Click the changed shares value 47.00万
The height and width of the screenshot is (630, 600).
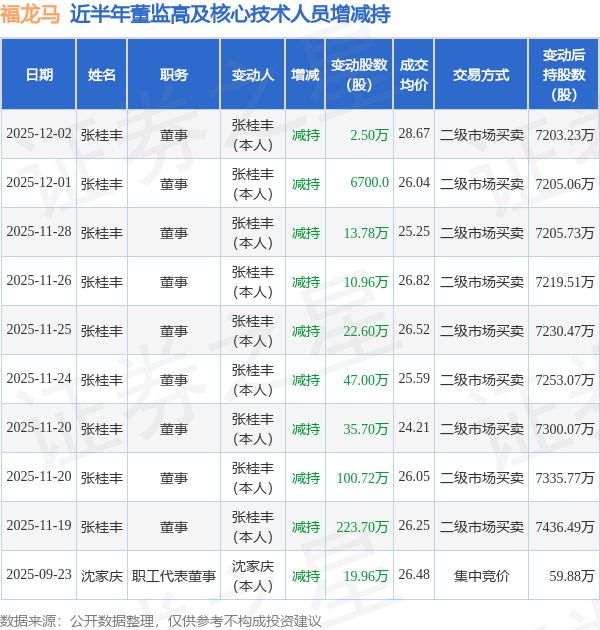(x=366, y=380)
